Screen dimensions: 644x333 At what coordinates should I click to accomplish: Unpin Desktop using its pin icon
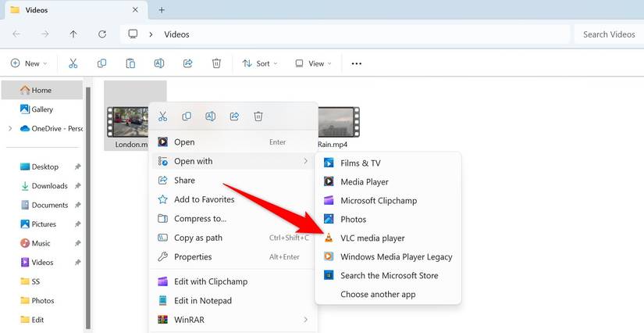coord(77,167)
